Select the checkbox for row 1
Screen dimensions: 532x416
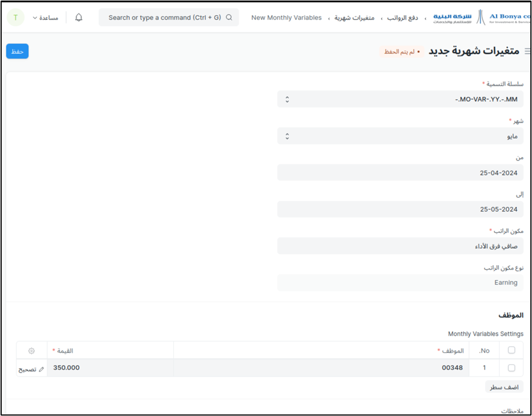(511, 368)
